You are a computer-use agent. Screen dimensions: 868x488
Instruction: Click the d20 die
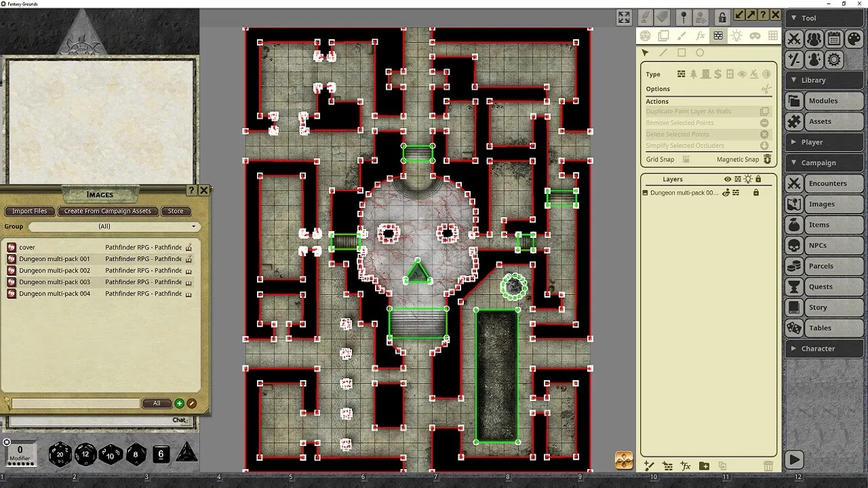[x=60, y=454]
